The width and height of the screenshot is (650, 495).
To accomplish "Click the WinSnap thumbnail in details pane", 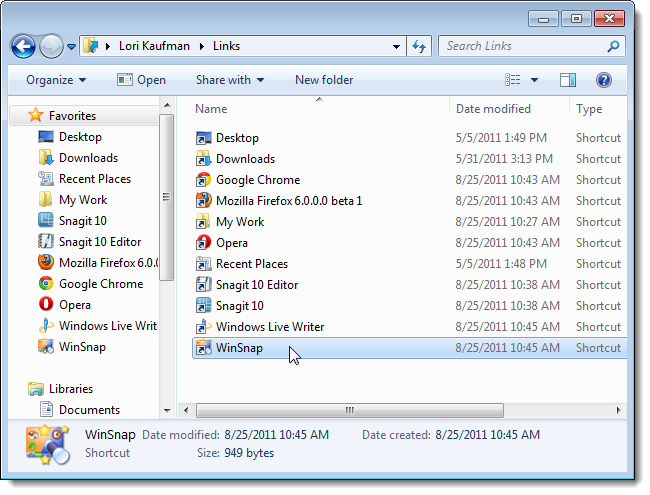I will point(47,444).
